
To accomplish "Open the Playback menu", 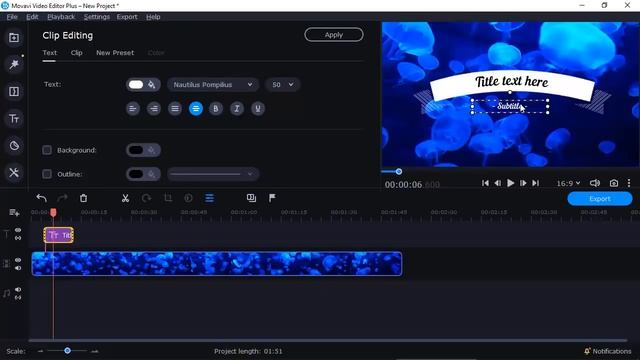I will point(61,17).
